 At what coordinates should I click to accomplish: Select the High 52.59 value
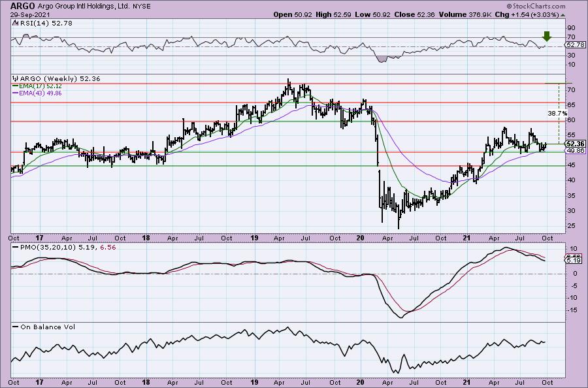pyautogui.click(x=333, y=14)
